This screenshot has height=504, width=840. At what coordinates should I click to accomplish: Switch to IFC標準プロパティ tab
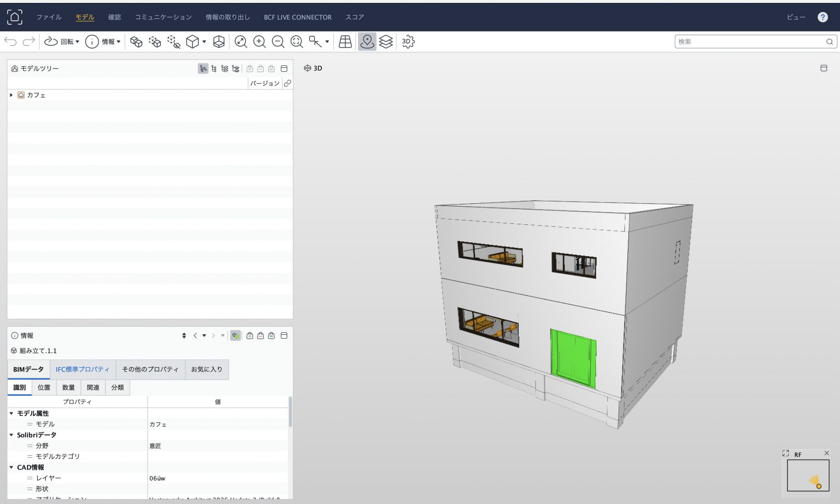pos(82,369)
